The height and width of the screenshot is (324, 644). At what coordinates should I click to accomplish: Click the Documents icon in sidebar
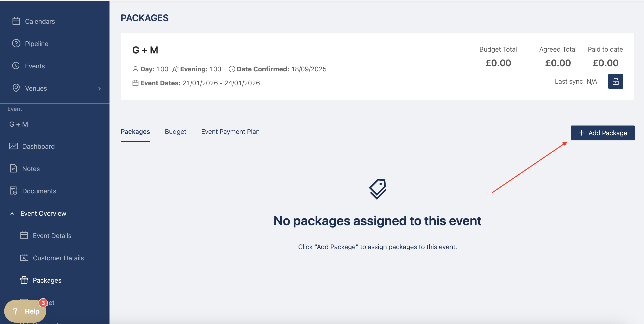[x=13, y=191]
